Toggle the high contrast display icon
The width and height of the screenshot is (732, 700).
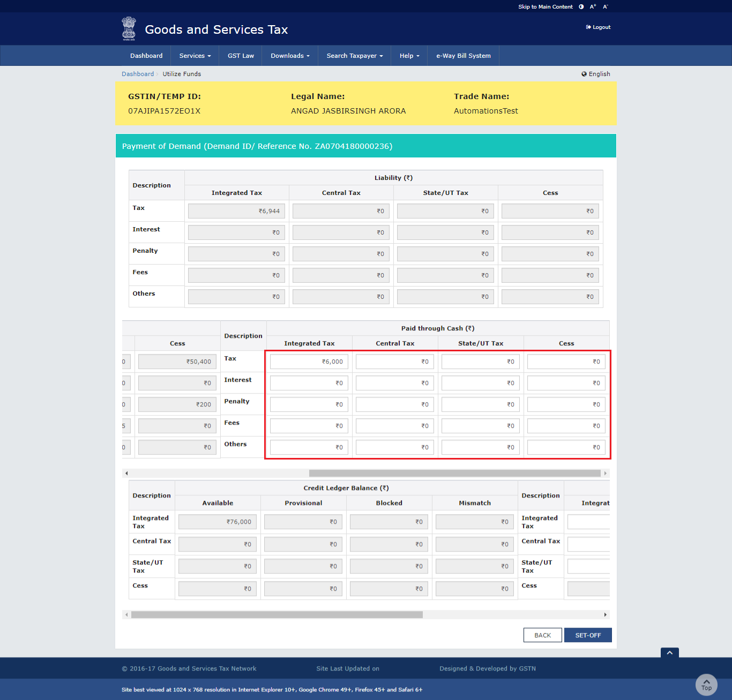[x=581, y=6]
